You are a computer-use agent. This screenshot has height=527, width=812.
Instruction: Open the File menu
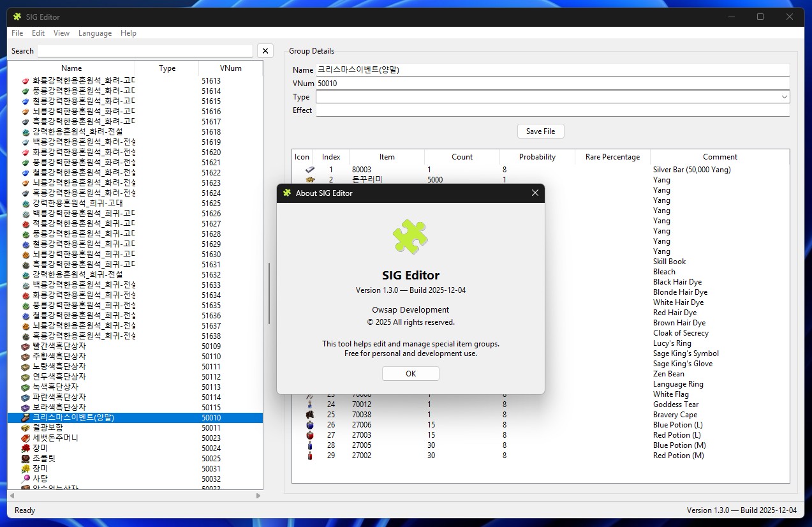(17, 33)
